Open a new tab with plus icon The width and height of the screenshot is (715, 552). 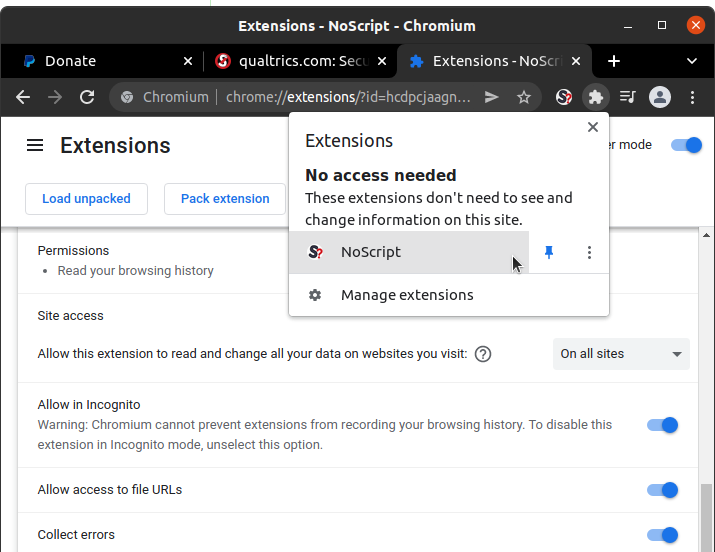coord(614,61)
